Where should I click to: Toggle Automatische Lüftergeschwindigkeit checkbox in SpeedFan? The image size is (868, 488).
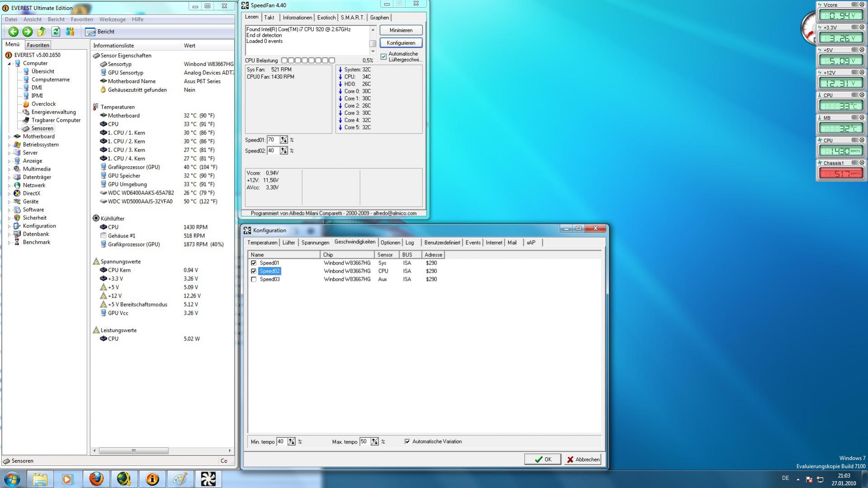(x=384, y=57)
